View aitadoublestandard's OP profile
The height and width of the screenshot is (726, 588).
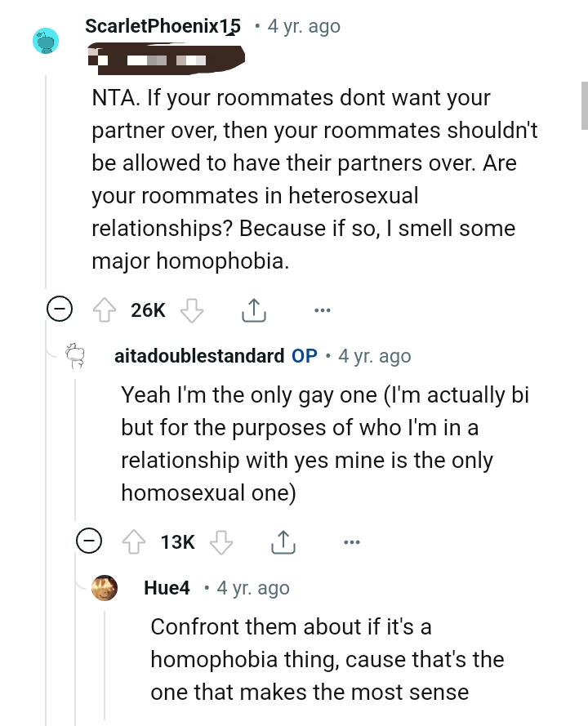pos(196,356)
